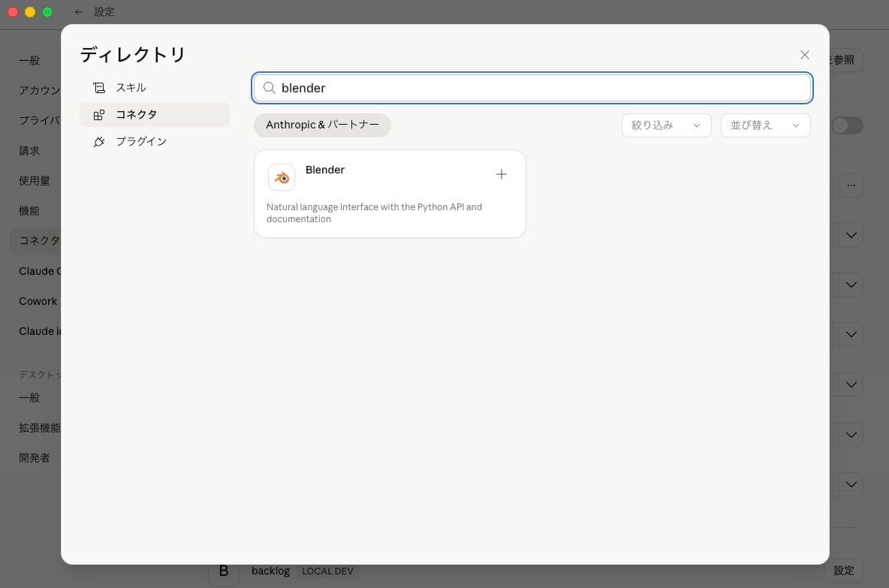Open the 開発者 settings section

pyautogui.click(x=34, y=457)
